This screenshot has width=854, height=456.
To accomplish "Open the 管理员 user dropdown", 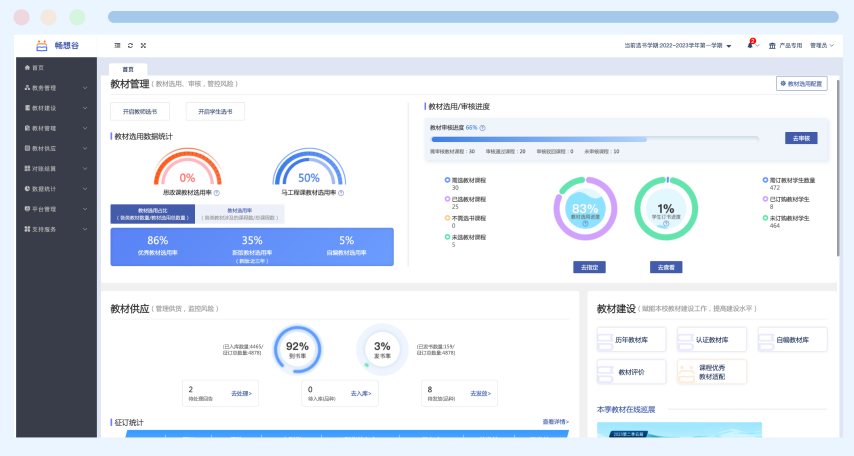I will click(x=822, y=45).
